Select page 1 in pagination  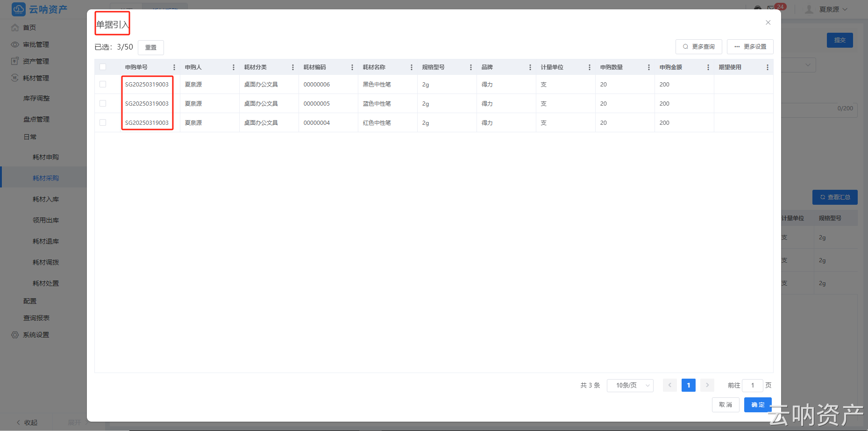point(689,385)
